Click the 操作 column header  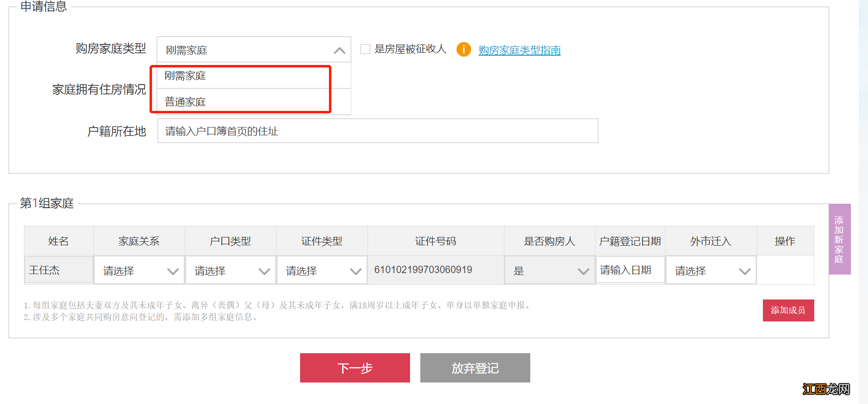coord(785,241)
